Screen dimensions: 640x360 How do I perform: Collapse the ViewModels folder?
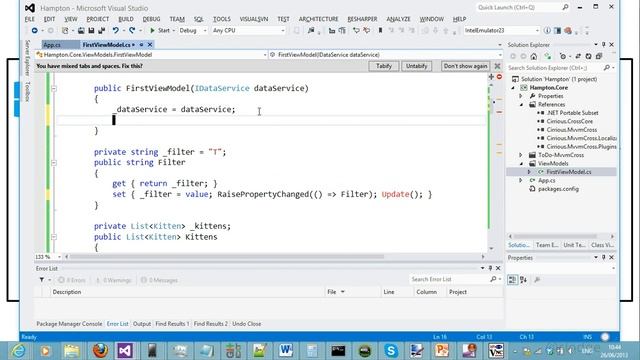tap(521, 164)
